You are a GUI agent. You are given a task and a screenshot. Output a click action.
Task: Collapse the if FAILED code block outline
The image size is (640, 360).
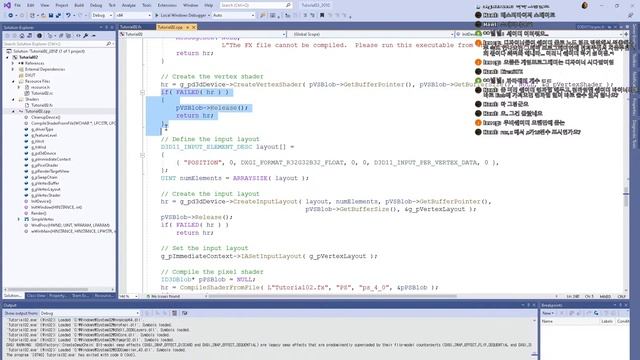click(142, 92)
